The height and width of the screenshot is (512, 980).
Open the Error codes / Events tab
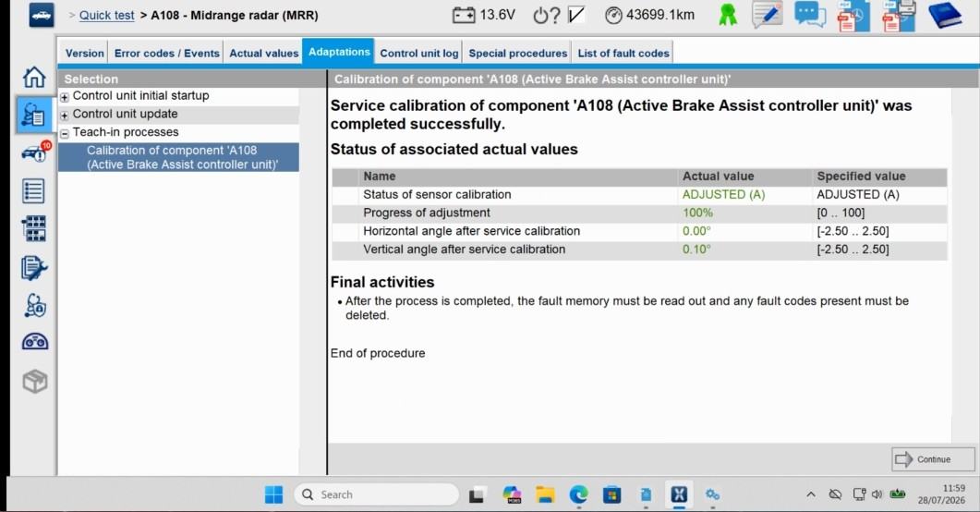pos(167,53)
